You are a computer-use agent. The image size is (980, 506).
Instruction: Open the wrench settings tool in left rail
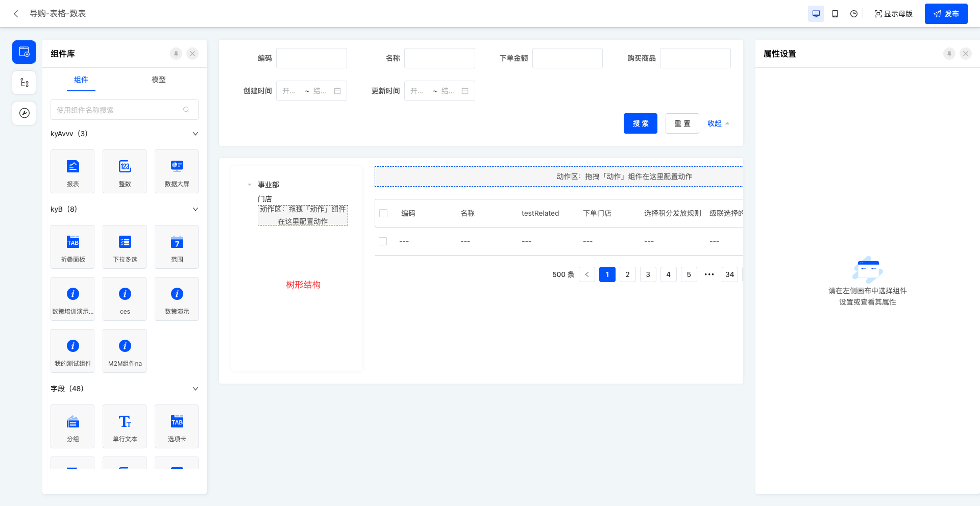(x=24, y=113)
